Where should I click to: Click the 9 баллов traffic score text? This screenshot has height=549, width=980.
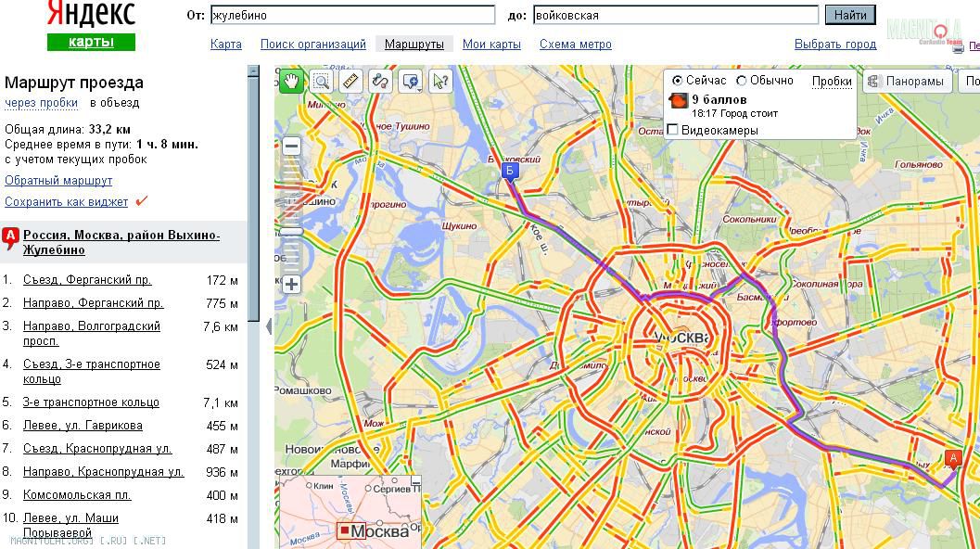[719, 100]
